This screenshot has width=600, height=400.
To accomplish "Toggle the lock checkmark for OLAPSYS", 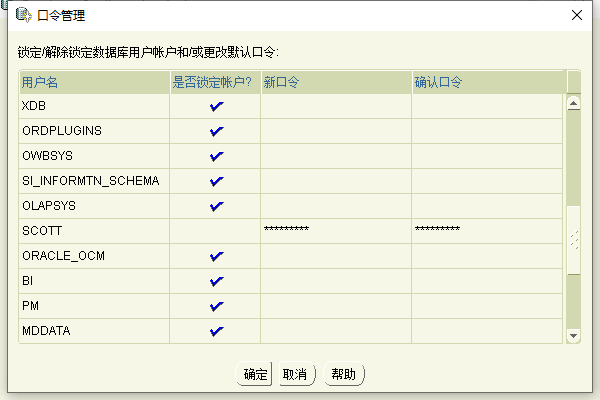I will pyautogui.click(x=216, y=206).
